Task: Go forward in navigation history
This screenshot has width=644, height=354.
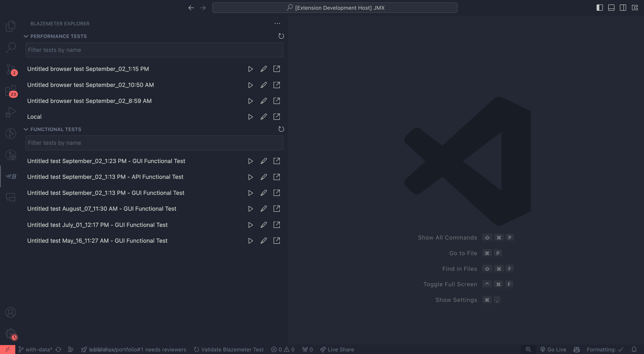Action: [203, 8]
